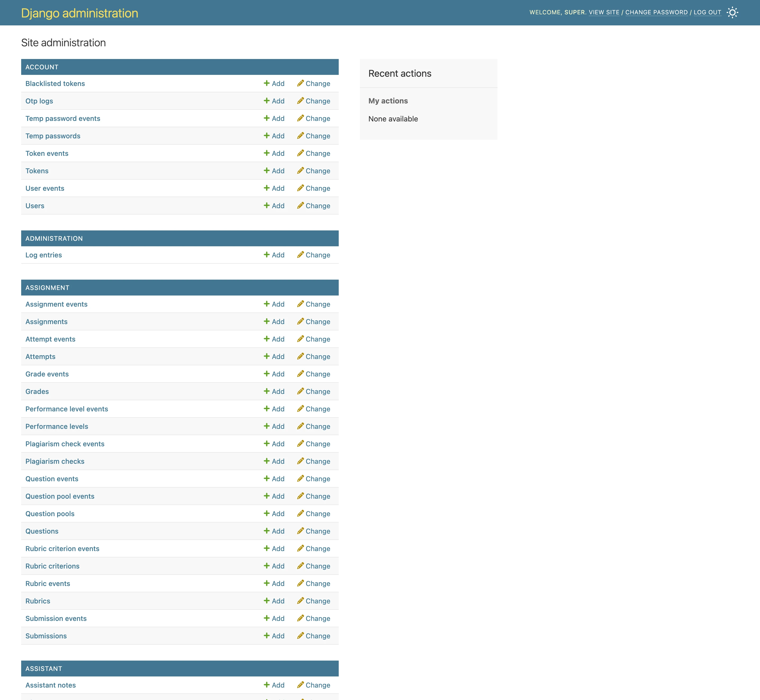Open the Blacklisted tokens model
Image resolution: width=760 pixels, height=700 pixels.
pyautogui.click(x=55, y=83)
